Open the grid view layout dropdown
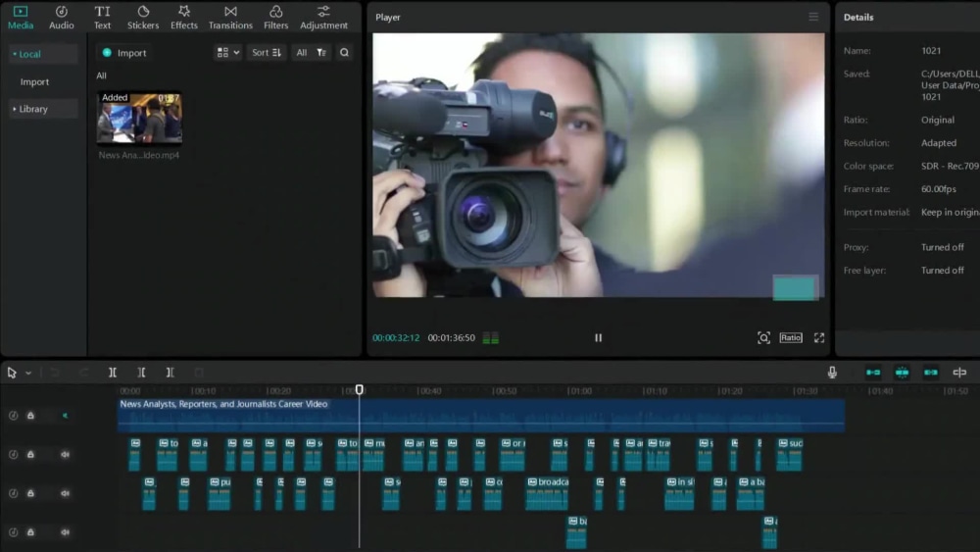The image size is (980, 552). click(228, 53)
